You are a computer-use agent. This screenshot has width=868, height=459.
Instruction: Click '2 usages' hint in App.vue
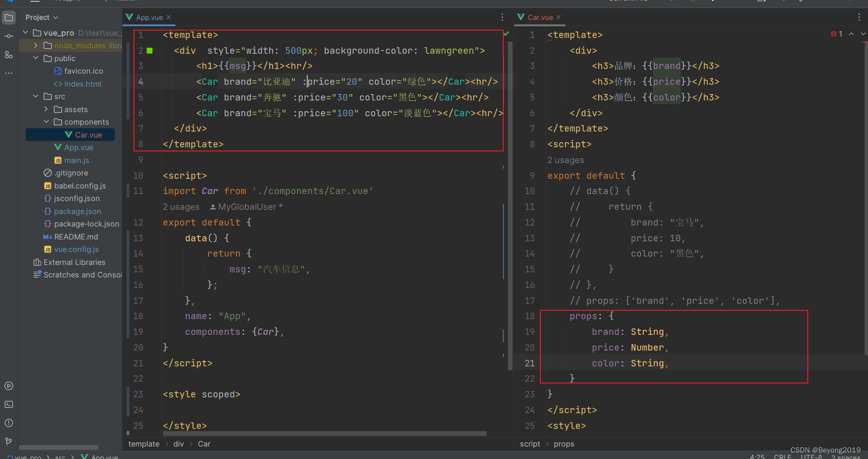click(181, 207)
